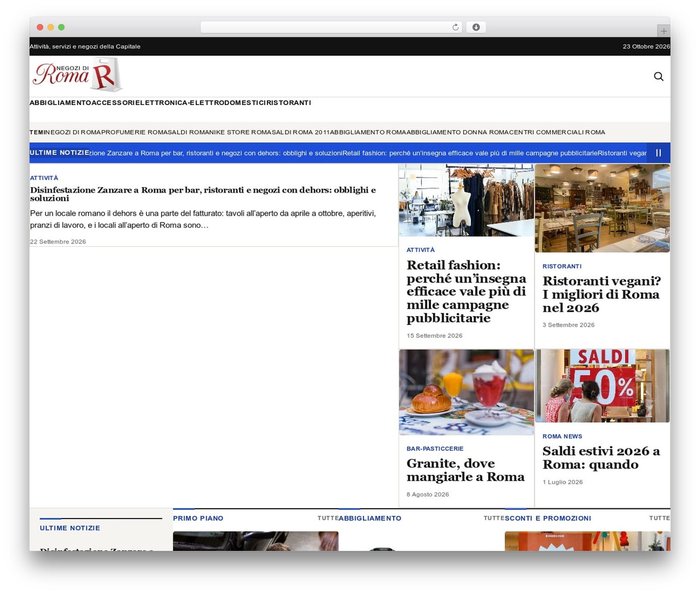
Task: Open the Ristoranti vegani article headline
Action: pyautogui.click(x=602, y=294)
